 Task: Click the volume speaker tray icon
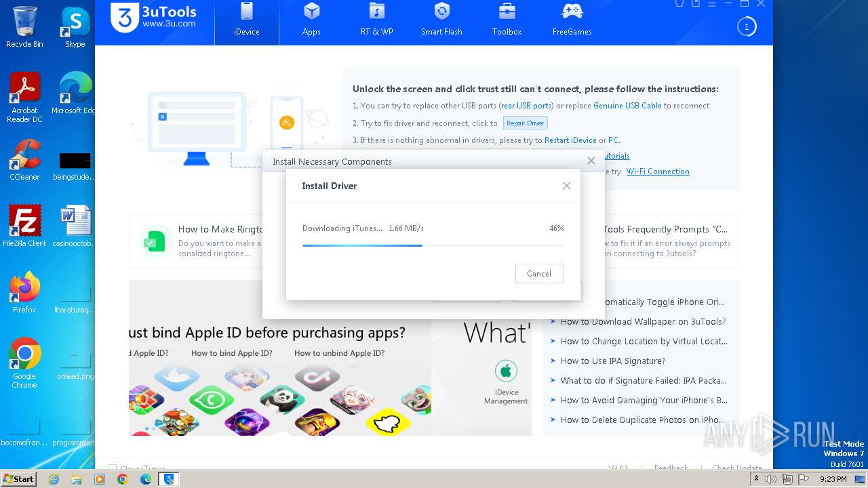tap(771, 479)
